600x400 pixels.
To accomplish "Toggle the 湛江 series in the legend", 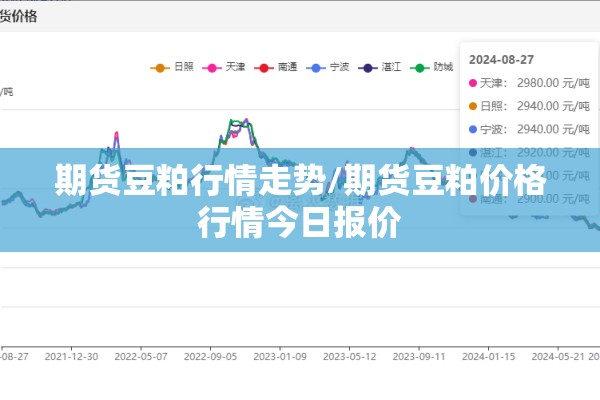I will (380, 67).
